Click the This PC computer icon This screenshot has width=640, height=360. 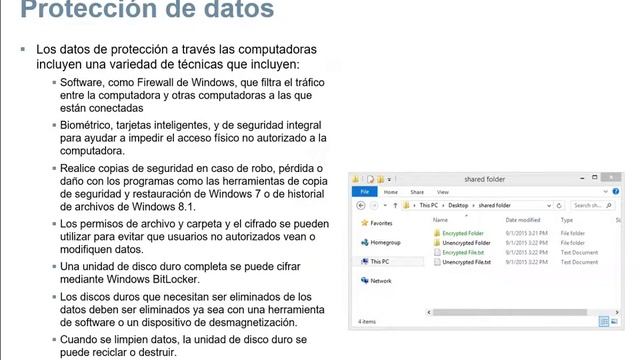pyautogui.click(x=364, y=261)
